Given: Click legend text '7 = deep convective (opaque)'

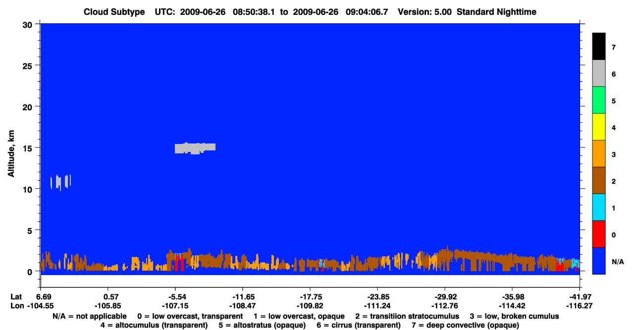Looking at the screenshot, I should (x=465, y=325).
